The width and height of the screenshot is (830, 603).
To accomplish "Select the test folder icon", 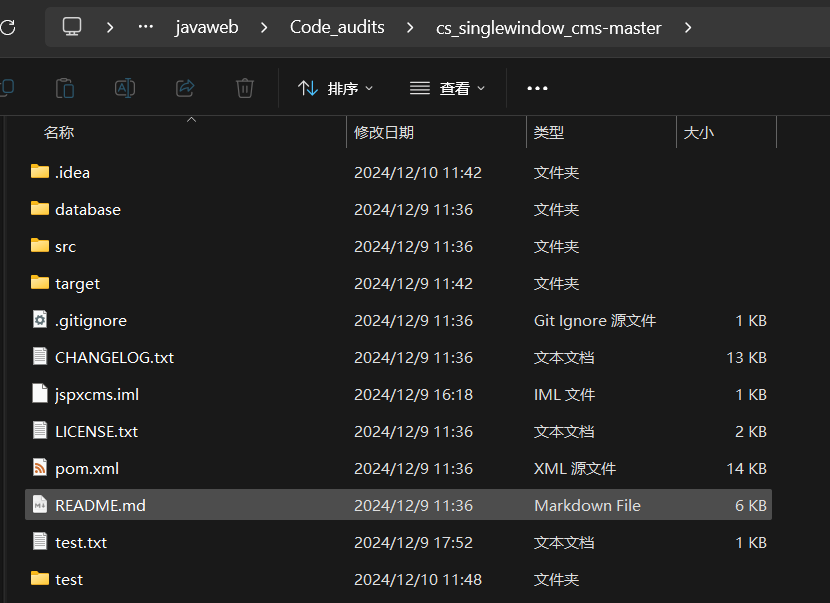I will [x=40, y=579].
